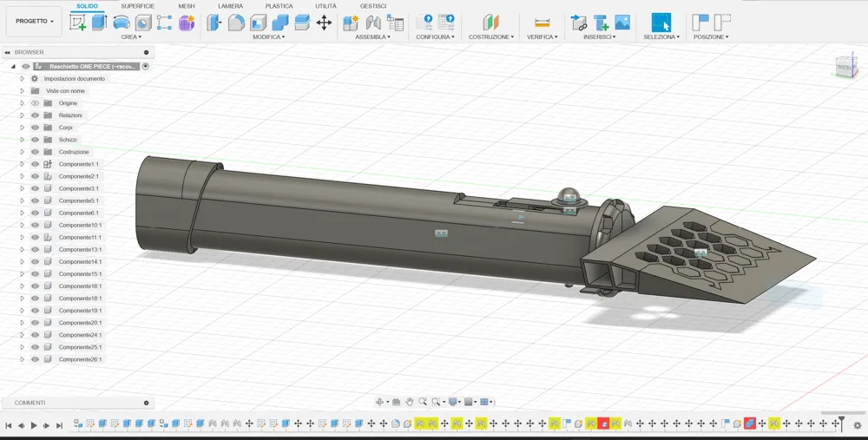Viewport: 868px width, 440px height.
Task: Jump to timeline end
Action: click(x=59, y=425)
